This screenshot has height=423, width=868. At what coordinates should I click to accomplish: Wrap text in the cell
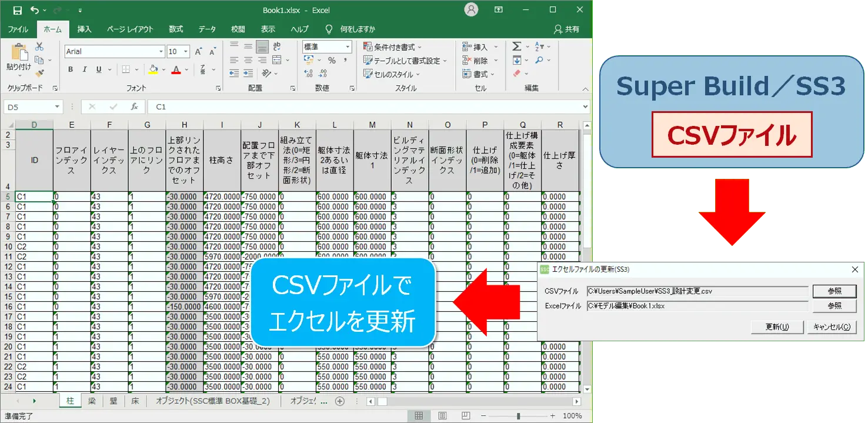pos(277,46)
